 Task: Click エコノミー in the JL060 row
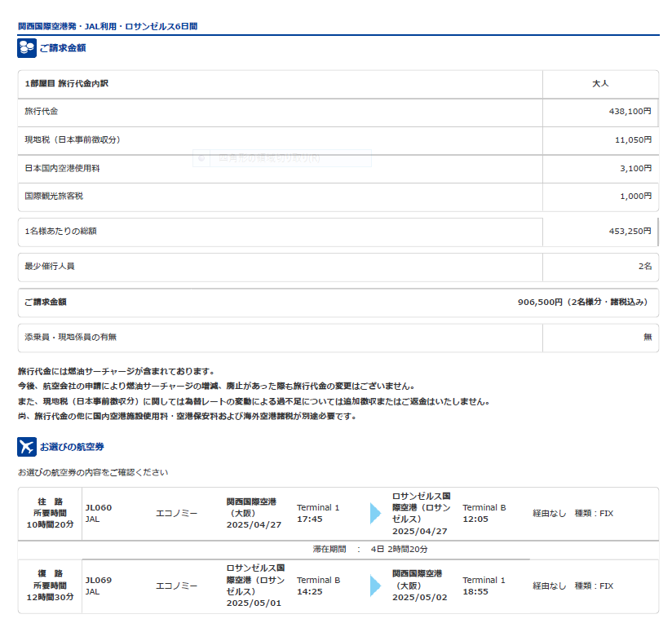pyautogui.click(x=177, y=513)
